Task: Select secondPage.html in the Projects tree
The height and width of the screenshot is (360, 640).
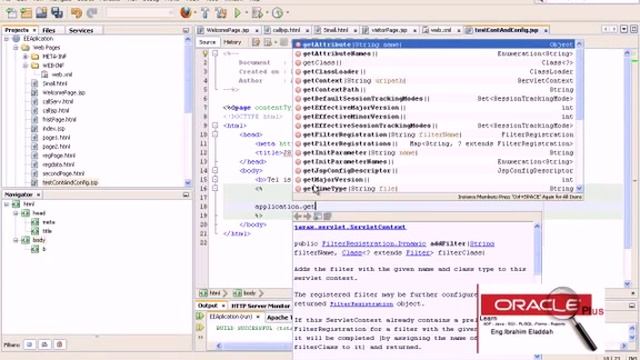Action: coord(63,173)
